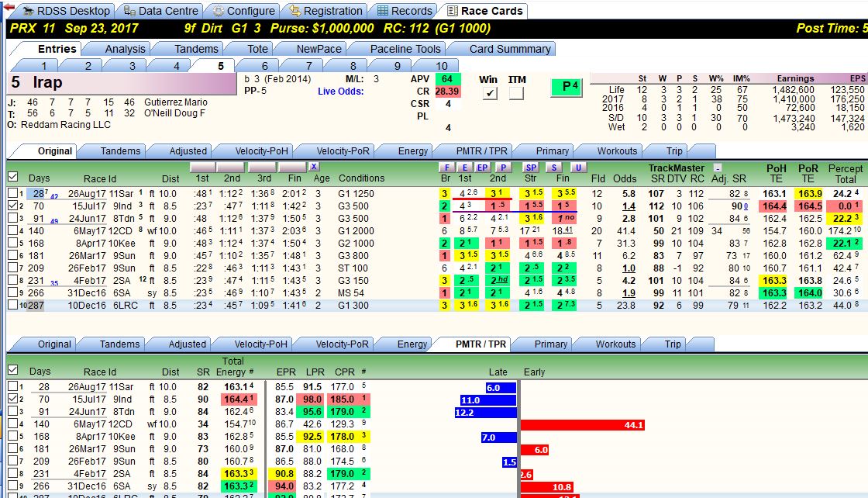Check the 4Feb17 2SA row, PMTR/TPR table
The height and width of the screenshot is (498, 868).
pos(12,473)
